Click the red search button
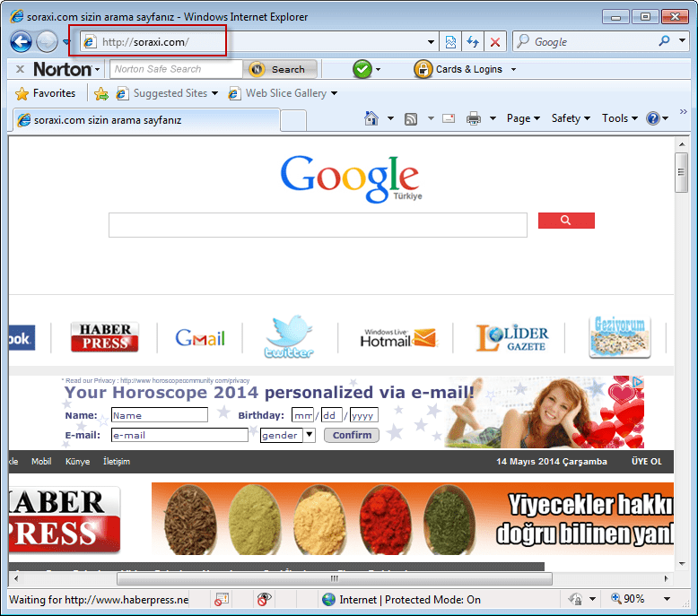Viewport: 698px width, 616px height. coord(566,221)
